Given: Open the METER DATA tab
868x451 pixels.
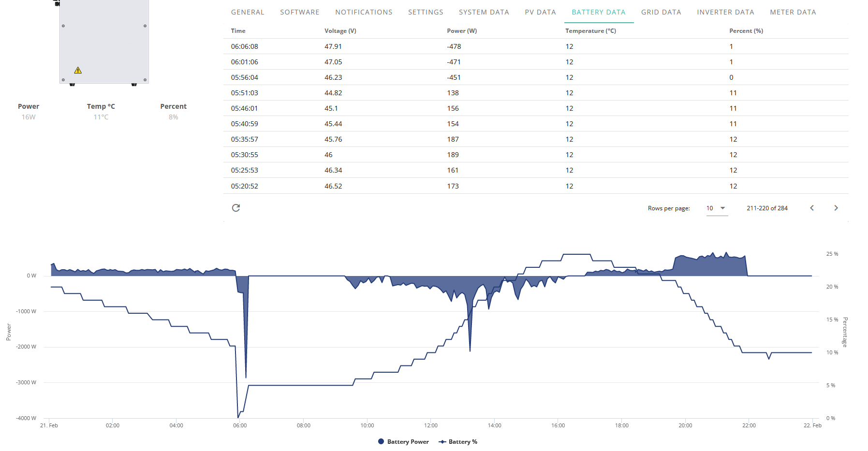Looking at the screenshot, I should tap(793, 12).
